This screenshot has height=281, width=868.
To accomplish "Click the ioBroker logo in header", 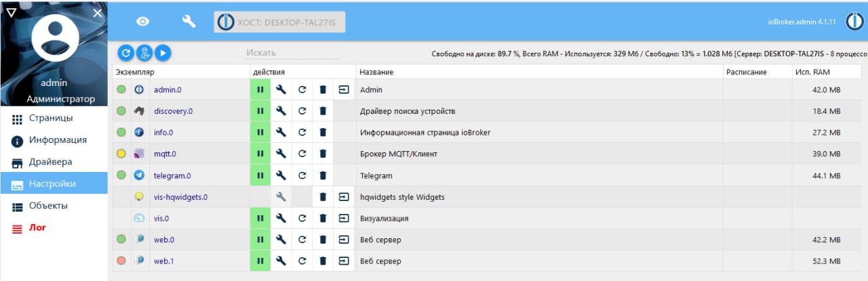I will (854, 22).
